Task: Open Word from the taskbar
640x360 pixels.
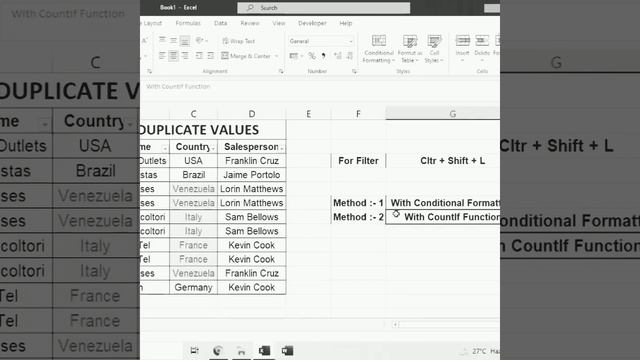Action: pos(287,351)
